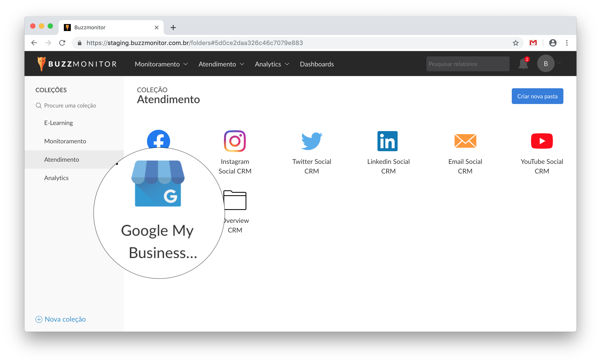Click the Criar nova pasta button

537,96
